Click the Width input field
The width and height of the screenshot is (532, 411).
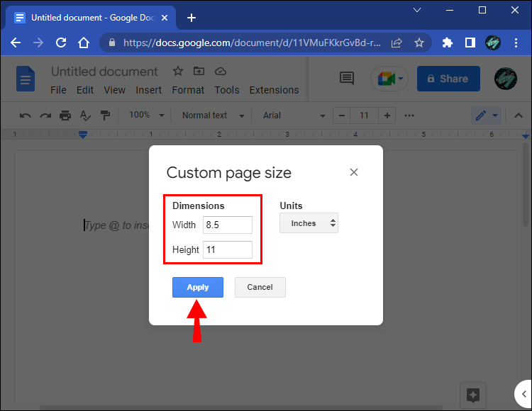click(x=228, y=225)
